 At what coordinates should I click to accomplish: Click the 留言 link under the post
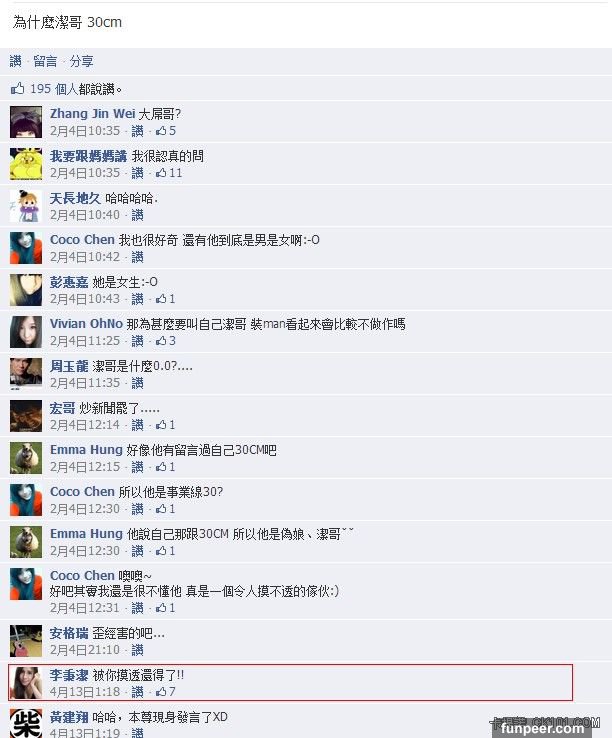45,61
